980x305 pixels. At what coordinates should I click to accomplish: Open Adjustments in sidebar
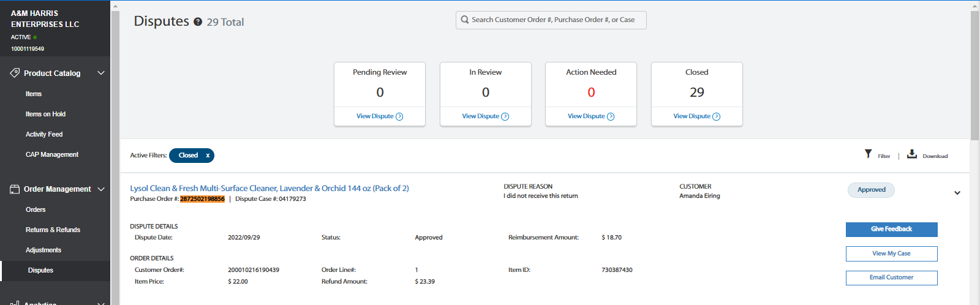pos(43,250)
